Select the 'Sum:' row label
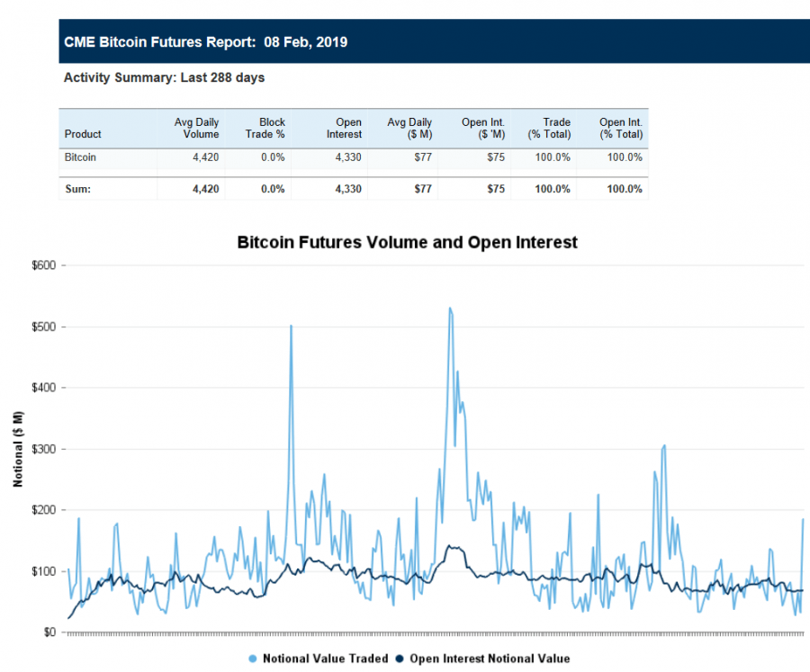 [x=78, y=189]
